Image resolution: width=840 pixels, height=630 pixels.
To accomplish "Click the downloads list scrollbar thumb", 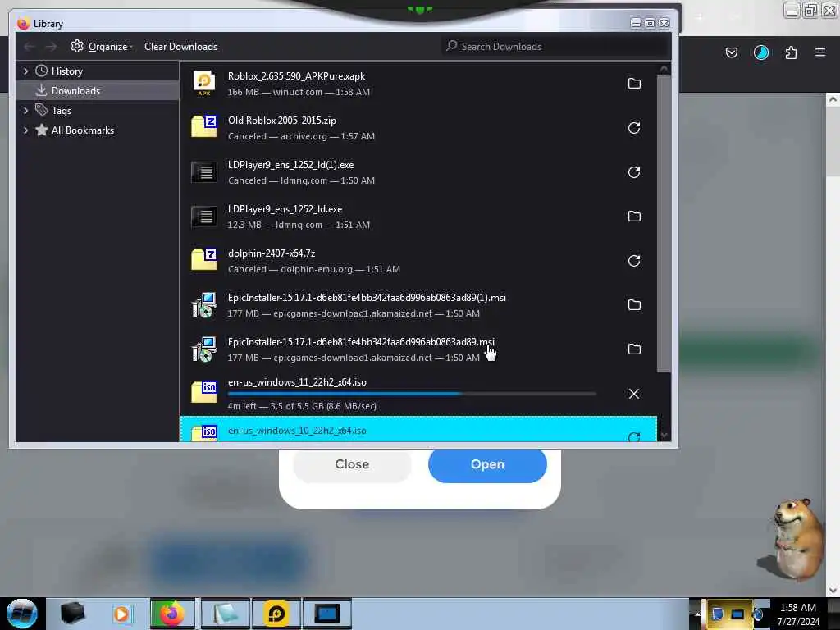I will pos(664,223).
